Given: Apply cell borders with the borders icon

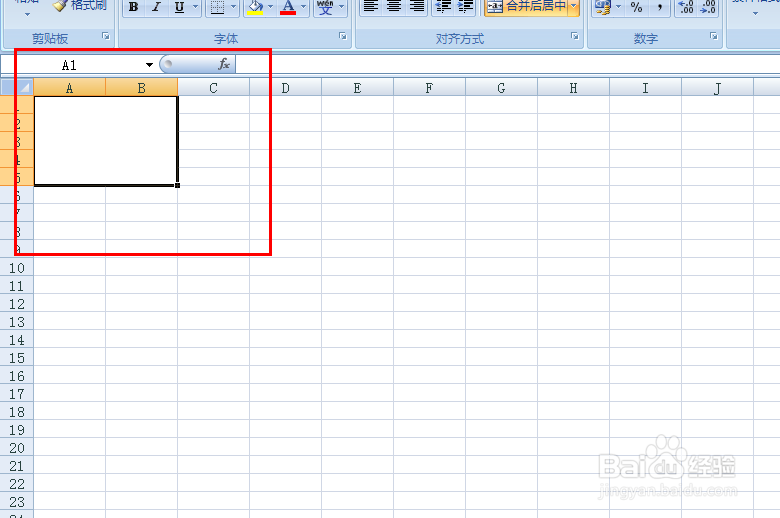Looking at the screenshot, I should [x=217, y=7].
